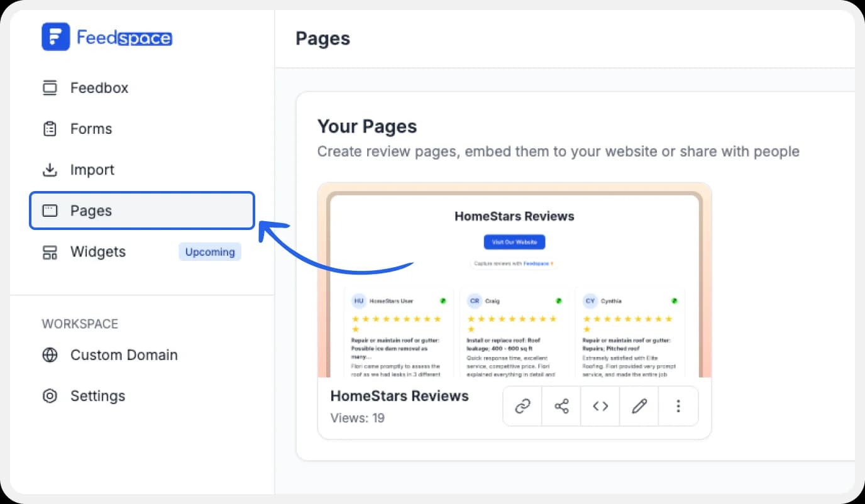Edit the HomeStars Reviews page with the pencil
The image size is (865, 504).
tap(639, 405)
